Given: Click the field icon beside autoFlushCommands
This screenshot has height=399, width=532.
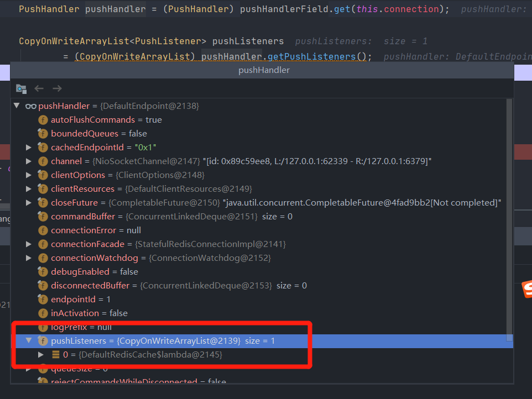Looking at the screenshot, I should (x=43, y=119).
